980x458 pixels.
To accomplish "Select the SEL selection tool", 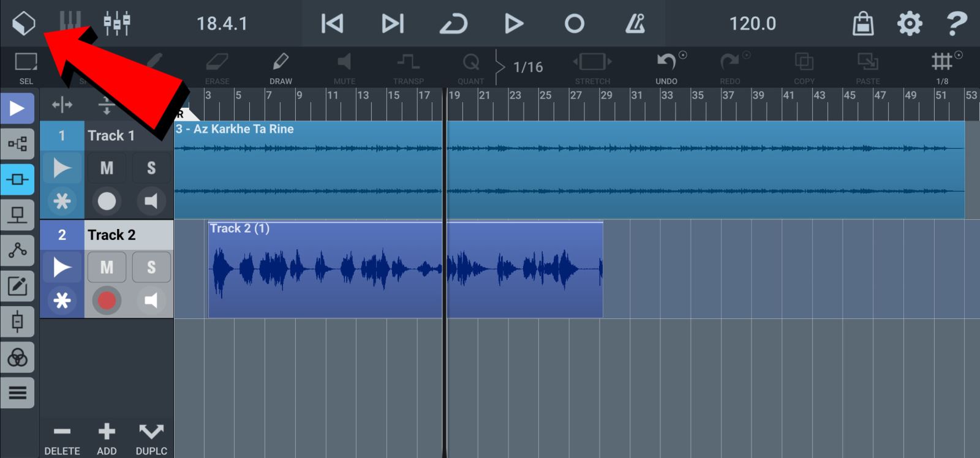I will [x=26, y=68].
